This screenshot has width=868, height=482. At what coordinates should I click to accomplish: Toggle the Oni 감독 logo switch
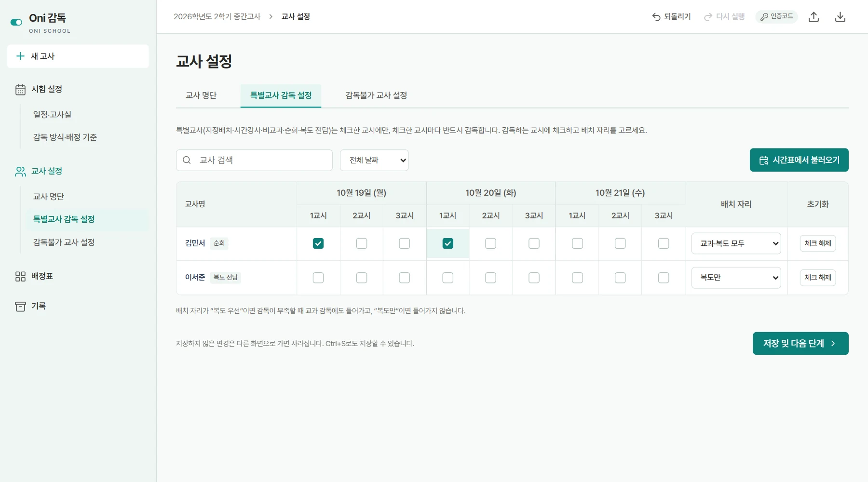pyautogui.click(x=16, y=22)
